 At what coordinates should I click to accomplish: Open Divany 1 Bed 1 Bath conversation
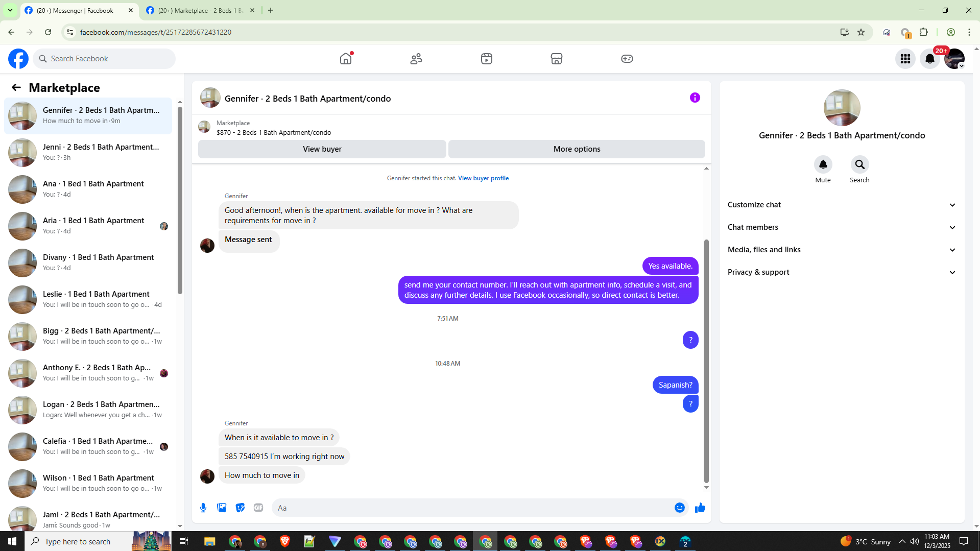88,262
